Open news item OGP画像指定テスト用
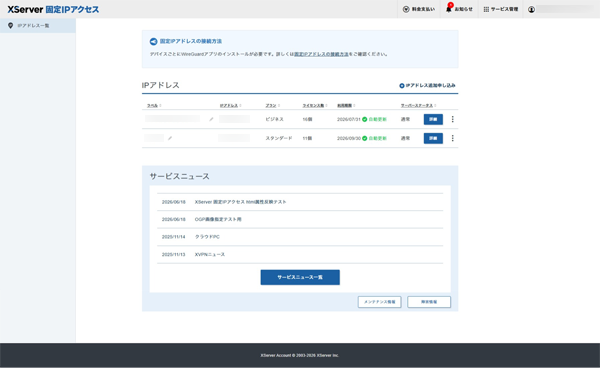600x368 pixels. click(x=218, y=220)
